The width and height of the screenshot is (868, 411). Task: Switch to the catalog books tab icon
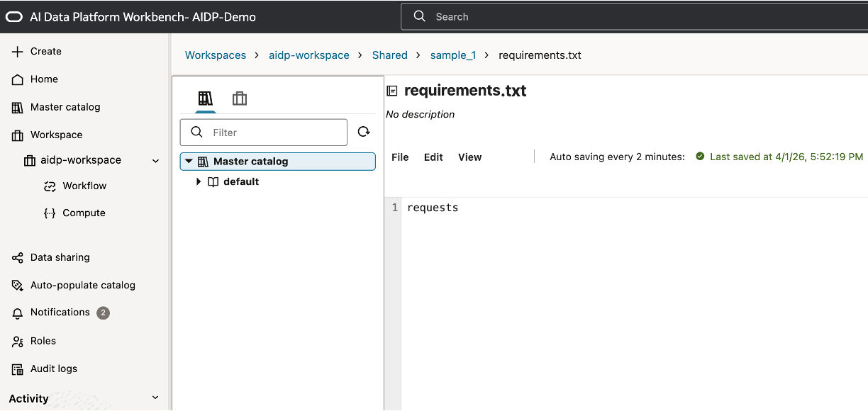tap(206, 98)
